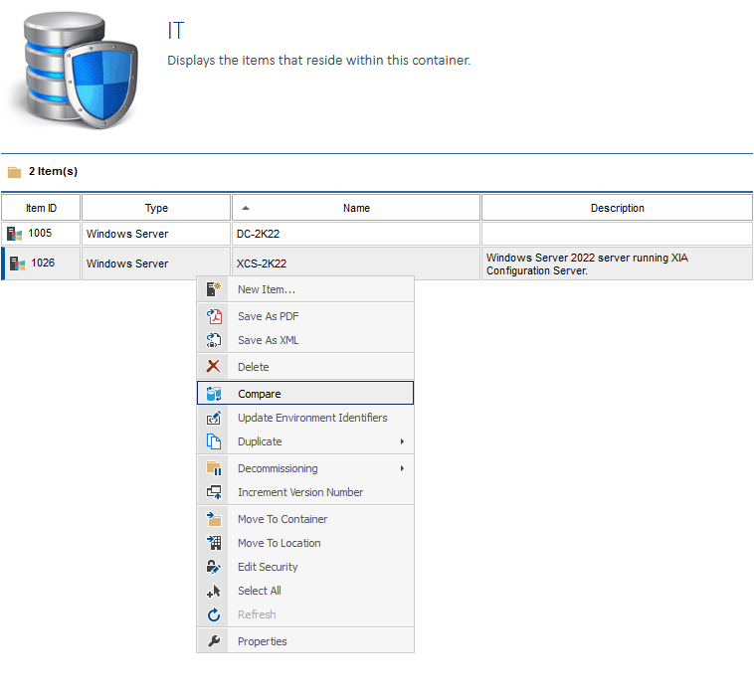The height and width of the screenshot is (700, 754).
Task: Open the DC-2K22 server item
Action: click(x=261, y=234)
